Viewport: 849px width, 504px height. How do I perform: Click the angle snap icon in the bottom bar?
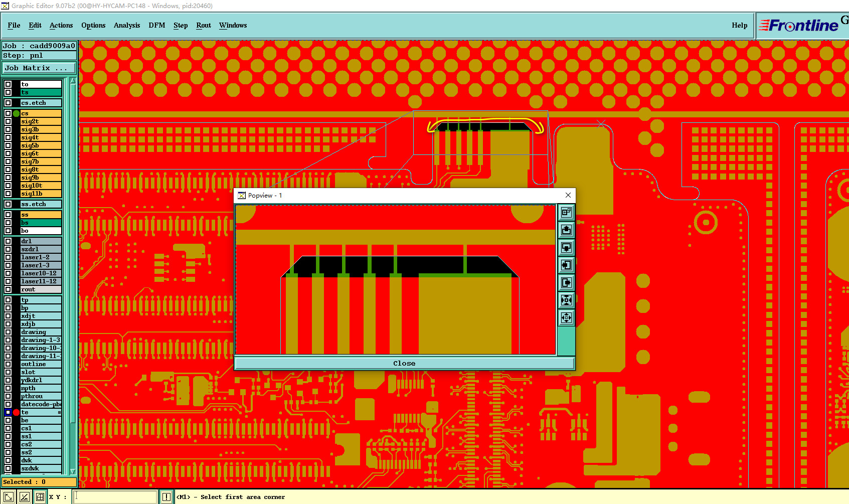24,497
